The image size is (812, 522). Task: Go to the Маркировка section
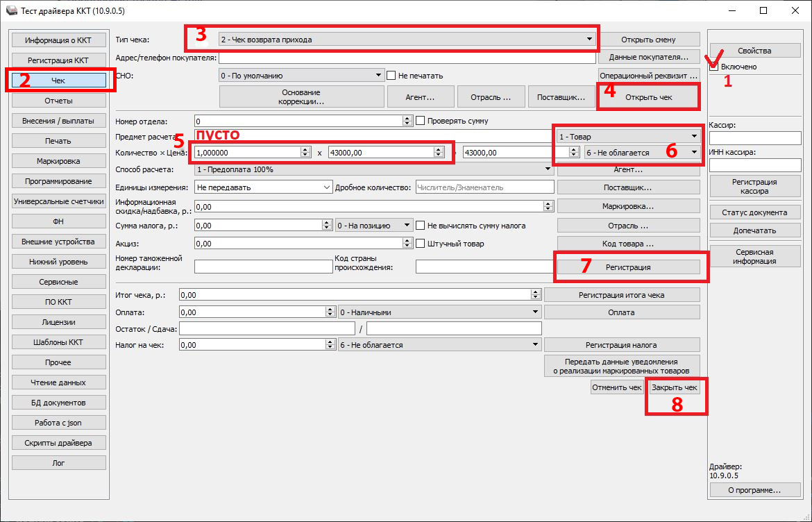pos(59,161)
